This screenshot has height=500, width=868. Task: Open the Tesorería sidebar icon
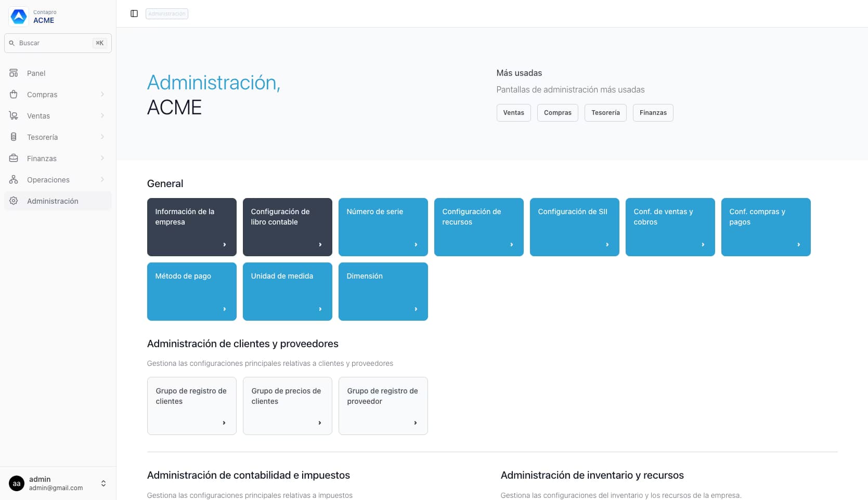(14, 137)
